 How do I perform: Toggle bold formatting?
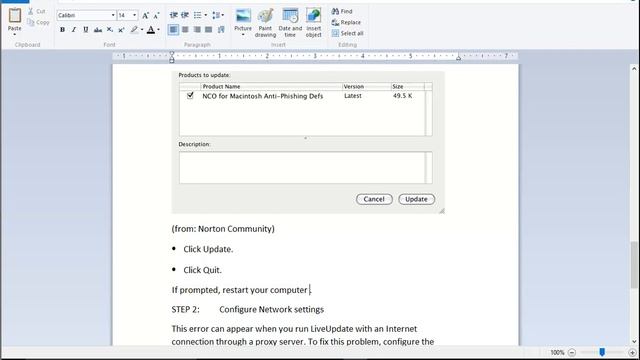pyautogui.click(x=62, y=29)
